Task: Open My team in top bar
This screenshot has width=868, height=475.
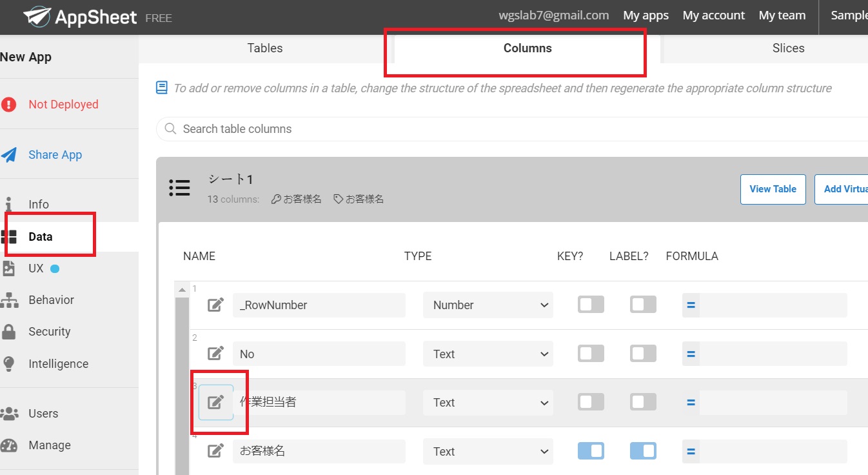Action: [x=782, y=15]
